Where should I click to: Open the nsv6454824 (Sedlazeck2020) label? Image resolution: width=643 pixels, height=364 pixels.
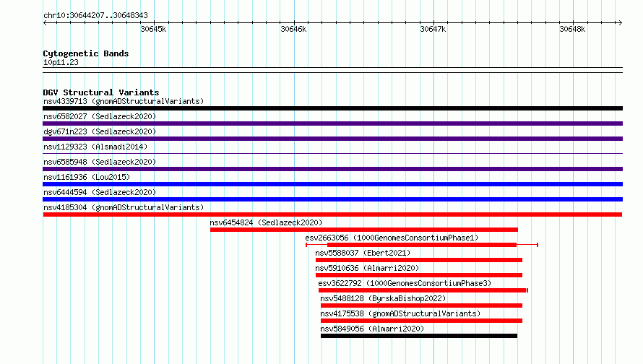[x=266, y=222]
